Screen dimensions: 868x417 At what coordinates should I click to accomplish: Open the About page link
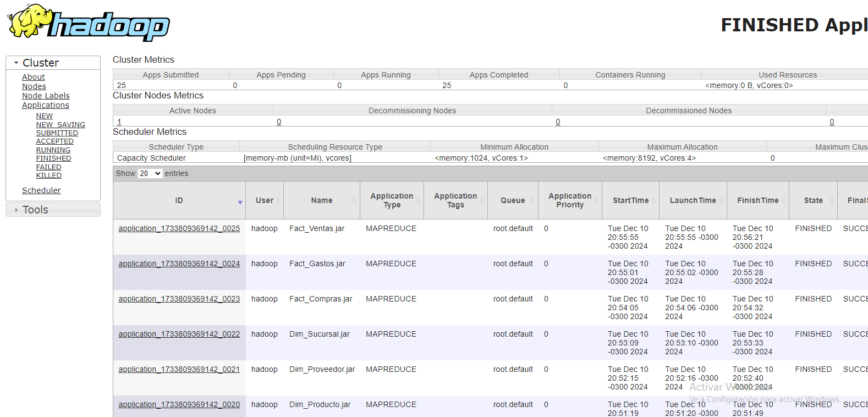click(x=34, y=77)
